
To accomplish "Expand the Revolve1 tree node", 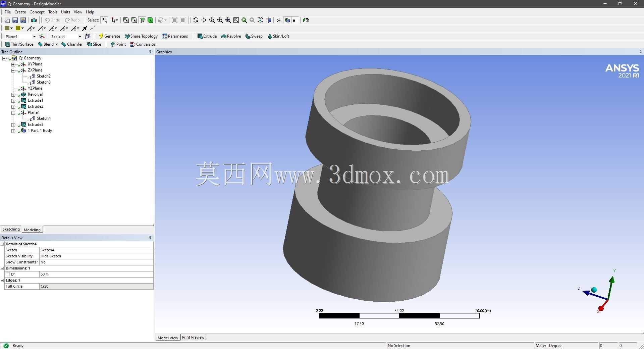I will coord(13,94).
